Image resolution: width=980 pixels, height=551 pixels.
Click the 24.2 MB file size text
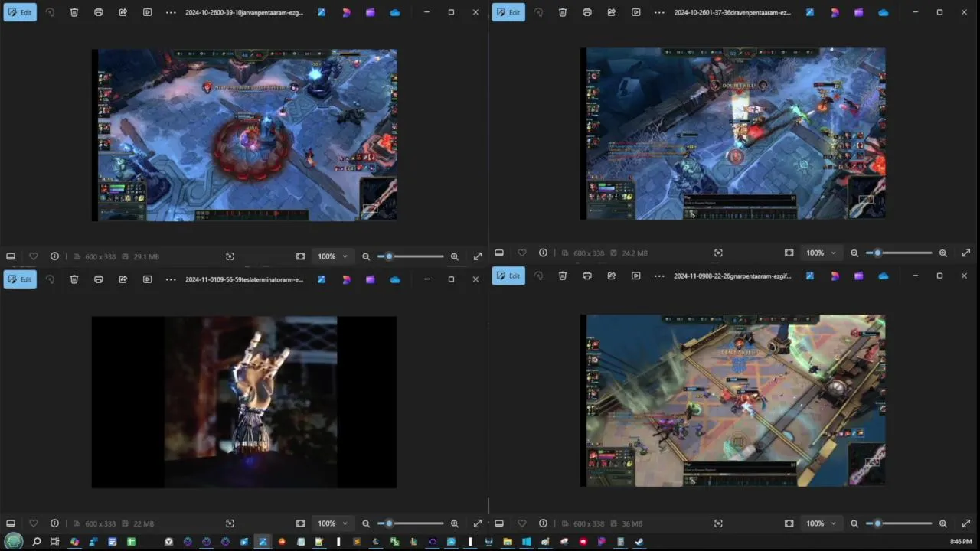pyautogui.click(x=635, y=253)
